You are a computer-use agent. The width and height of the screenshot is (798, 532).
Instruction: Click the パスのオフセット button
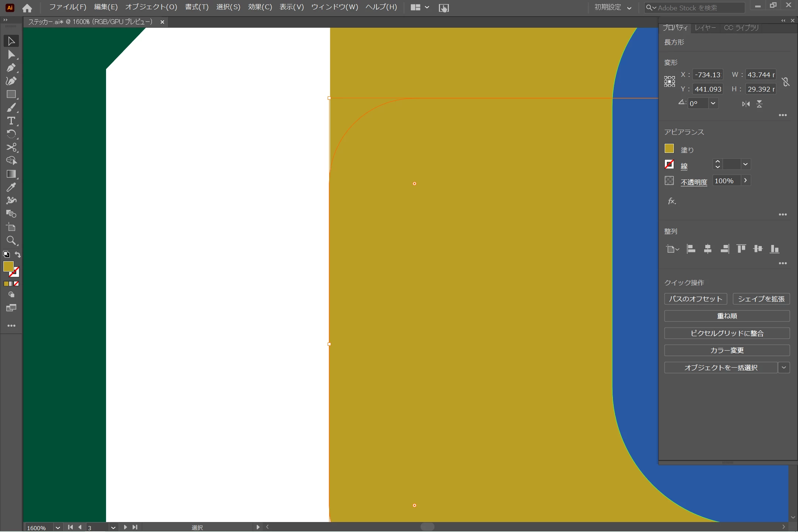click(x=695, y=299)
